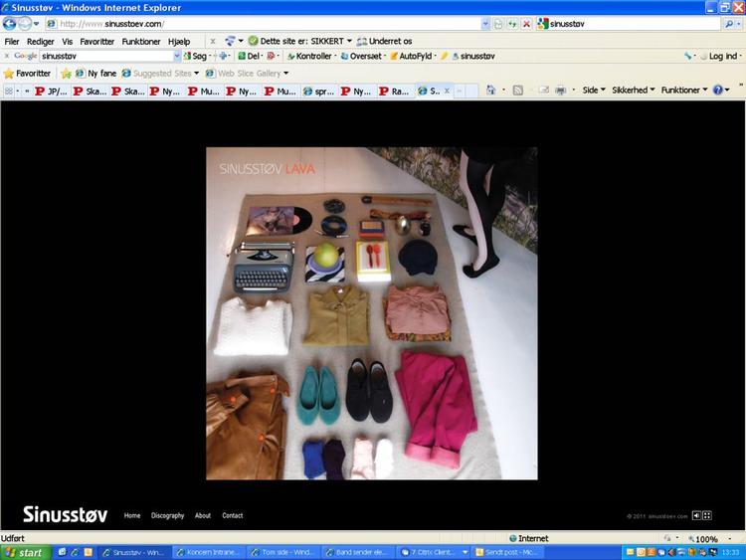Open the Rediger menu

coord(41,42)
